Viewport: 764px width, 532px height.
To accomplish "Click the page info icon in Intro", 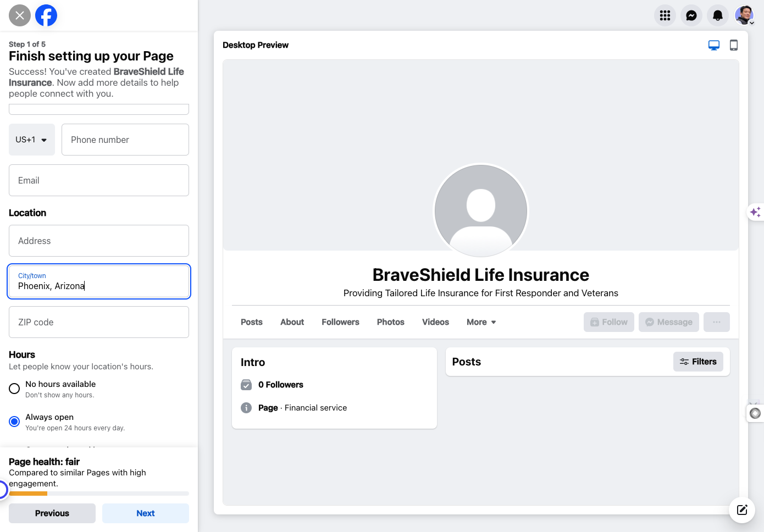I will pos(246,408).
